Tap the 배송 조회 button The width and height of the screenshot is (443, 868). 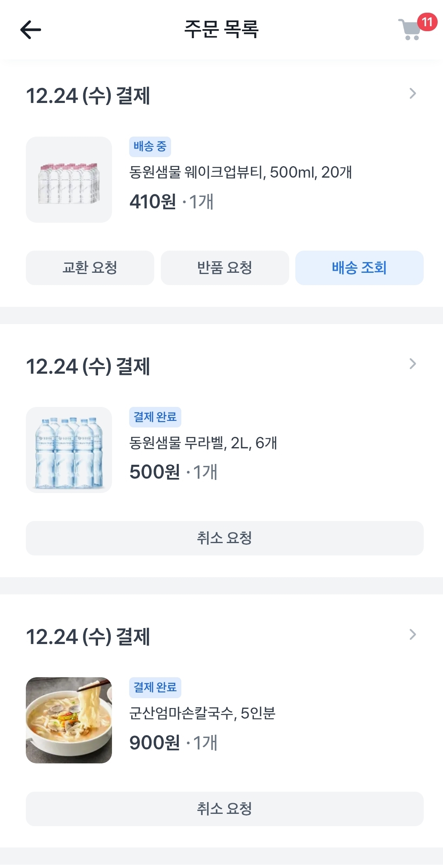pos(359,268)
